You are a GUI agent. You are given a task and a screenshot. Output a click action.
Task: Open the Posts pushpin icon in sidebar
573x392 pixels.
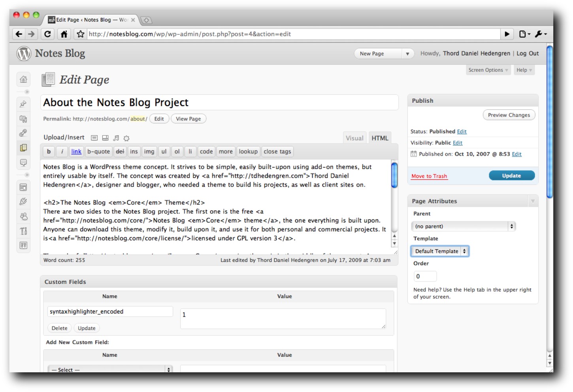23,104
